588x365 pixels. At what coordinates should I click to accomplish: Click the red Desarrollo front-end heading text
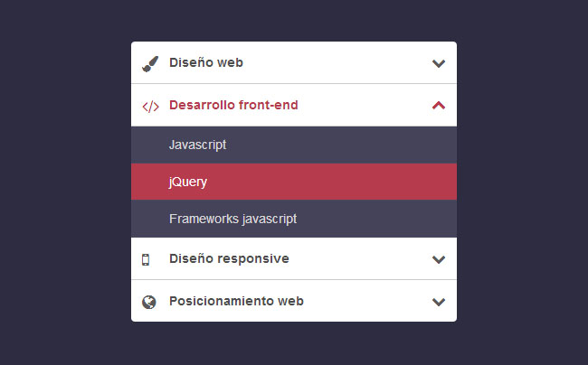pos(233,106)
